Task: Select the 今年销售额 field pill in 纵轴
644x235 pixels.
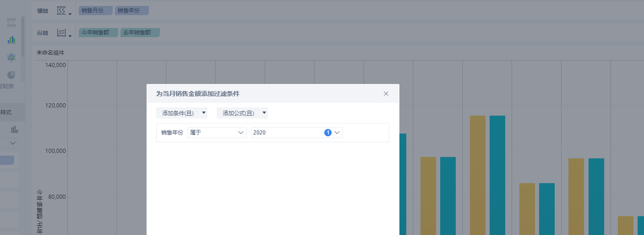Action: 98,33
